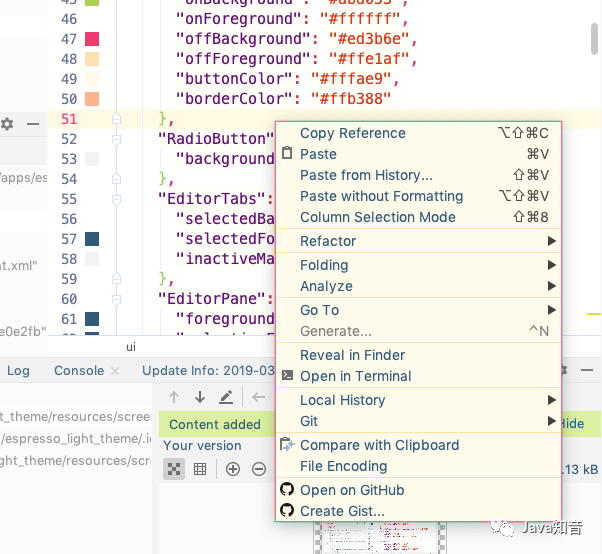Image resolution: width=602 pixels, height=554 pixels.
Task: Click GitHub icon next to Create Gist
Action: coord(287,510)
